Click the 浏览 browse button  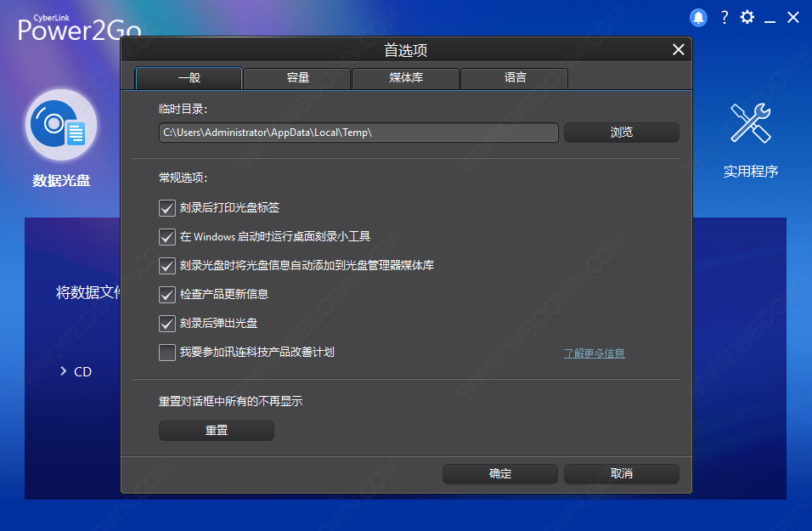(x=621, y=133)
